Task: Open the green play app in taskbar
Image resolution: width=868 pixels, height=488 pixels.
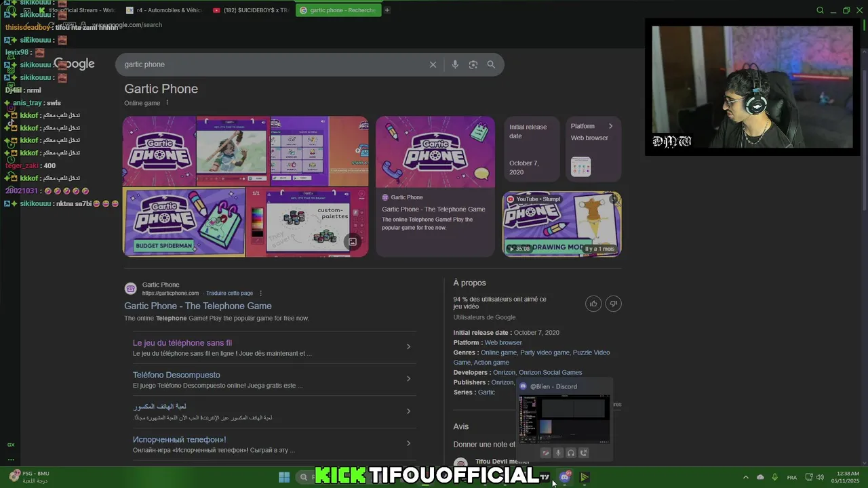Action: tap(584, 477)
